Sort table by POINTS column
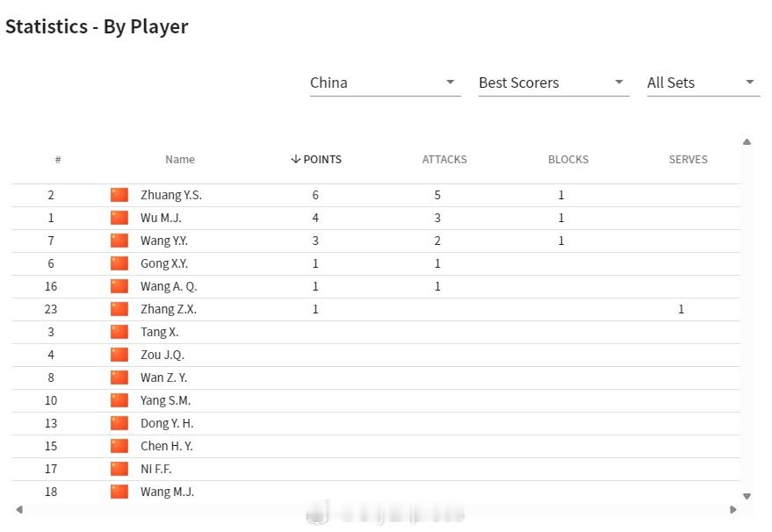772x532 pixels. 316,160
